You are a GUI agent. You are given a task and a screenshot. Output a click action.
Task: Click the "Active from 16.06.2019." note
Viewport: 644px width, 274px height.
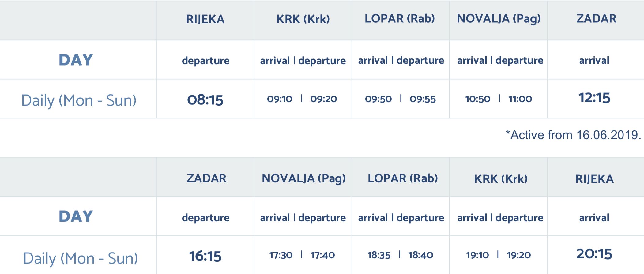[x=573, y=135]
